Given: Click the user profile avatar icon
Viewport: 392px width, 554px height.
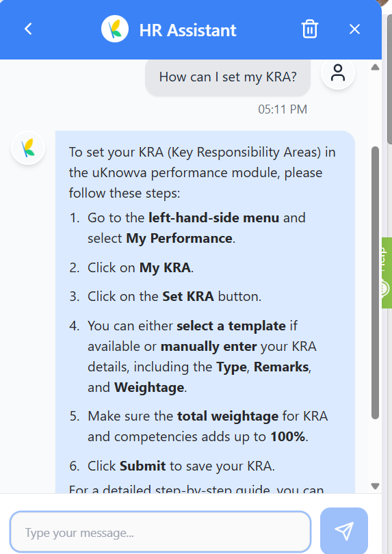Looking at the screenshot, I should click(338, 72).
